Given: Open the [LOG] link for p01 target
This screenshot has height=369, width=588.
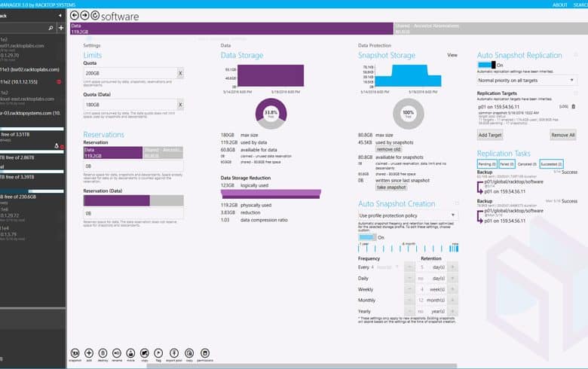Looking at the screenshot, I should pyautogui.click(x=563, y=107).
